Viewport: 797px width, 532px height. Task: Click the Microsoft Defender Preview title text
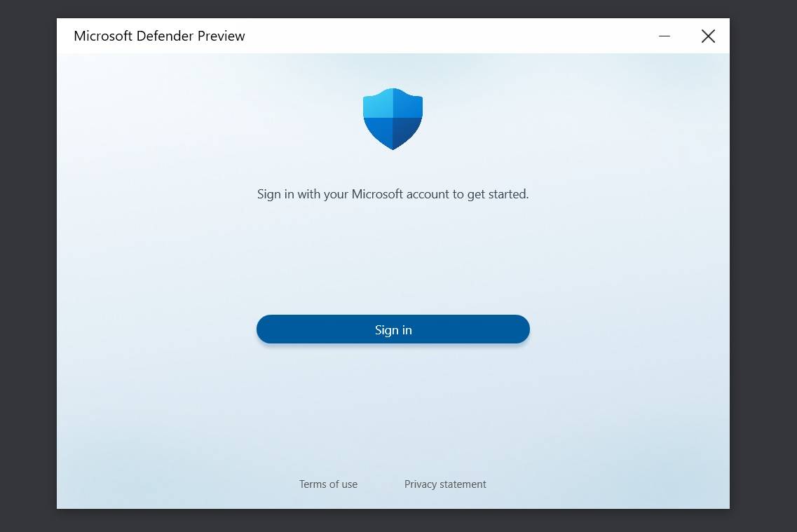tap(159, 36)
